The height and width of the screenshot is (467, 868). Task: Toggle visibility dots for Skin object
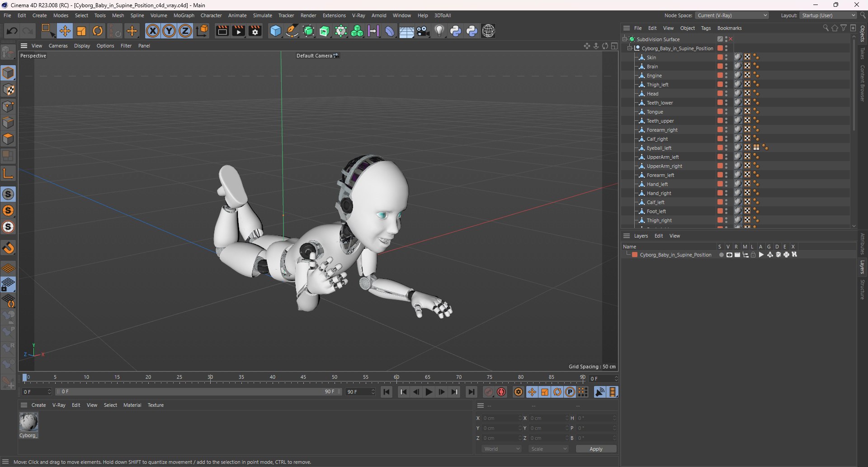pyautogui.click(x=726, y=57)
